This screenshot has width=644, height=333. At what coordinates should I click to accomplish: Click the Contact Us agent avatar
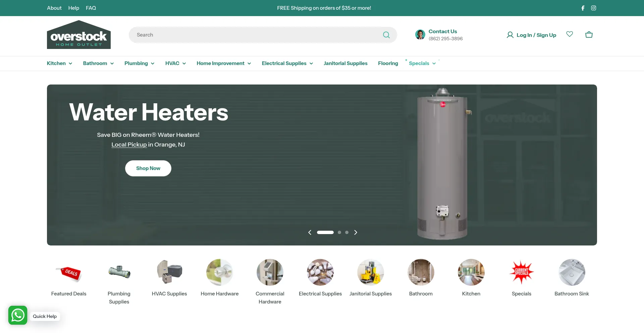420,35
